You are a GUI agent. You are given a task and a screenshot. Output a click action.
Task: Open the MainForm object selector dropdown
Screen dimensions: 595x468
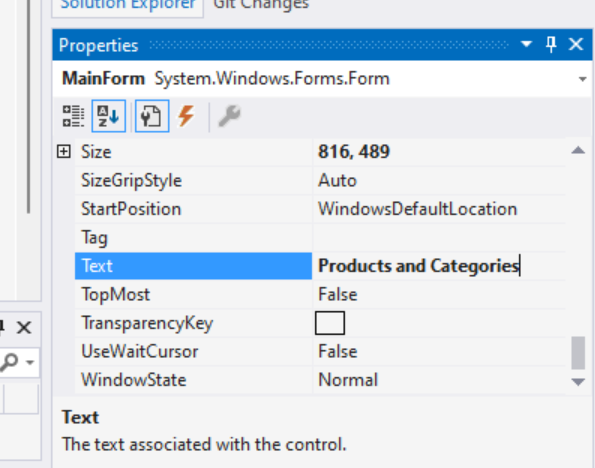click(582, 79)
